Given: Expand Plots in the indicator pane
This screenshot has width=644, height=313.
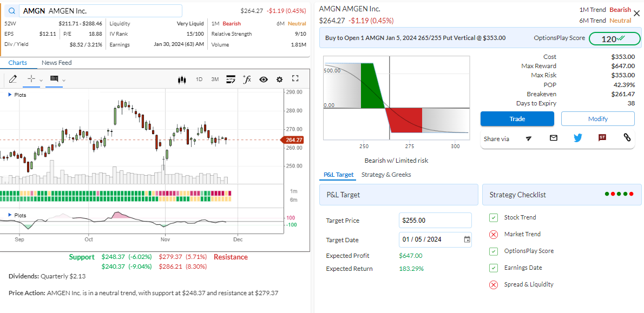Looking at the screenshot, I should pos(17,215).
